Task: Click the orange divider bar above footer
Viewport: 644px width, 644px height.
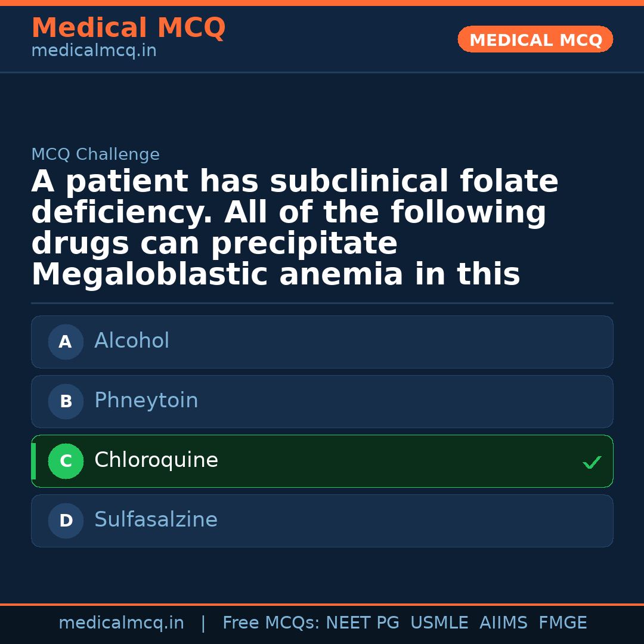Action: coord(322,604)
